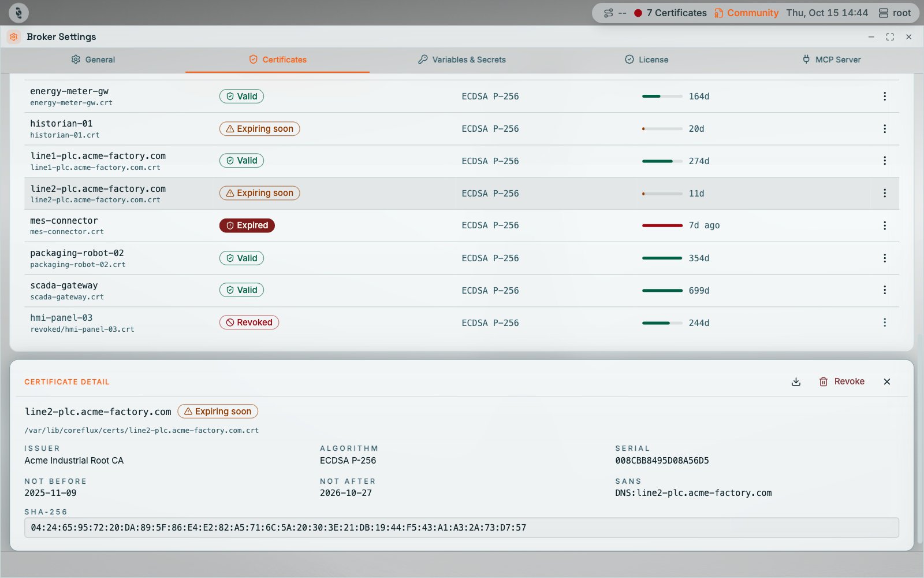This screenshot has height=578, width=924.
Task: Select the mes-connector certificate name
Action: point(64,221)
